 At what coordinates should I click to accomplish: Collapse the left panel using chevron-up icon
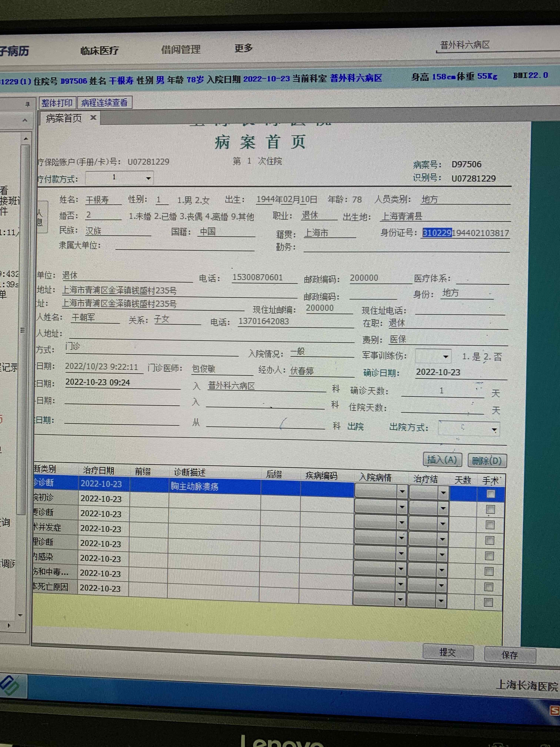click(x=25, y=120)
